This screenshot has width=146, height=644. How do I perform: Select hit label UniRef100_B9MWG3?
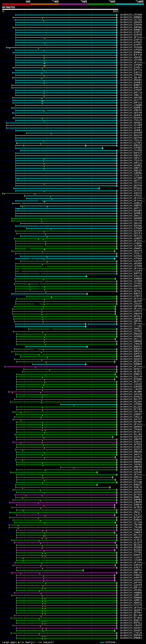(x=131, y=30)
